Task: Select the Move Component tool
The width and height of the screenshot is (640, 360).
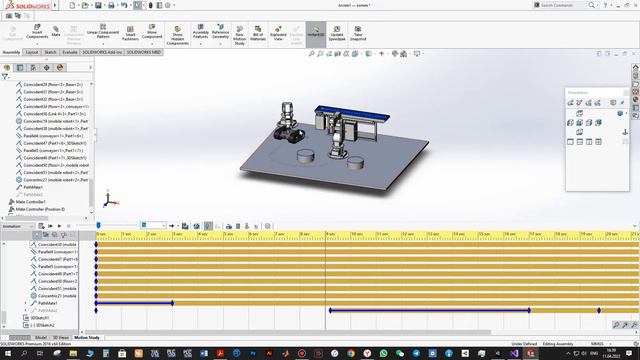Action: [x=152, y=31]
